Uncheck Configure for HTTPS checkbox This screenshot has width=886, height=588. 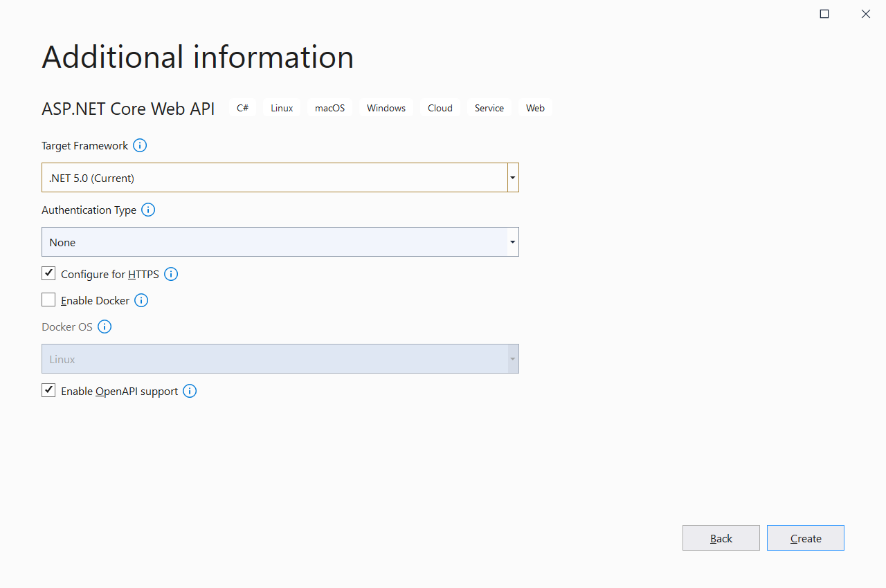pyautogui.click(x=48, y=273)
